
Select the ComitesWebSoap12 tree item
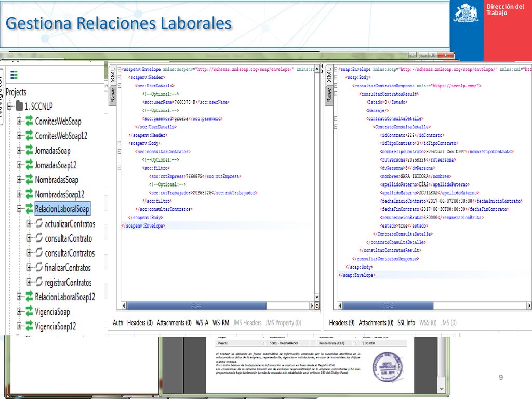(x=61, y=136)
